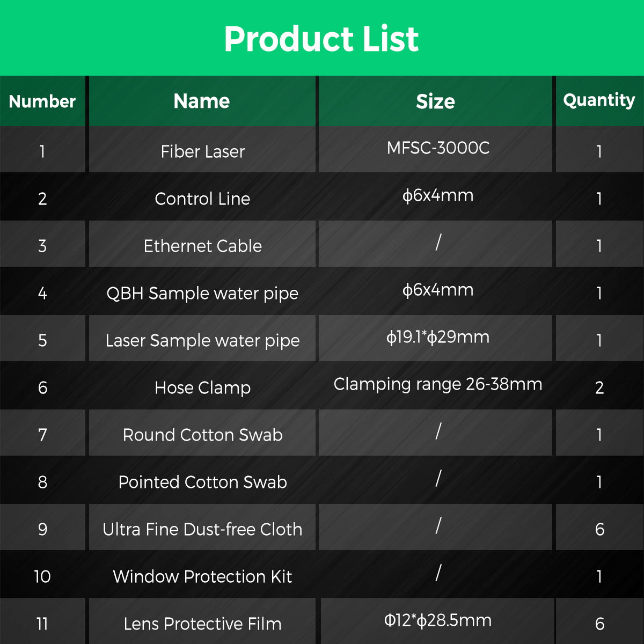The height and width of the screenshot is (644, 644).
Task: Select the Number column header
Action: (42, 101)
